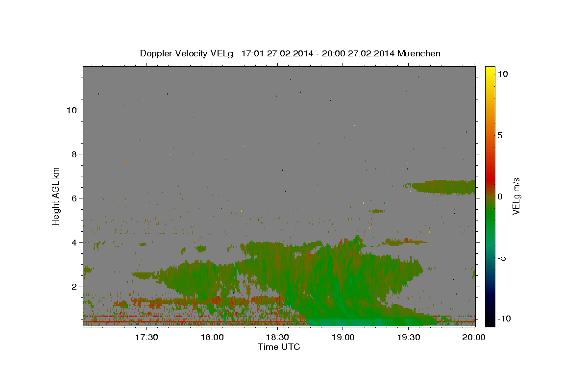Image resolution: width=588 pixels, height=392 pixels.
Task: Click the '18:00' time axis label
Action: 212,337
